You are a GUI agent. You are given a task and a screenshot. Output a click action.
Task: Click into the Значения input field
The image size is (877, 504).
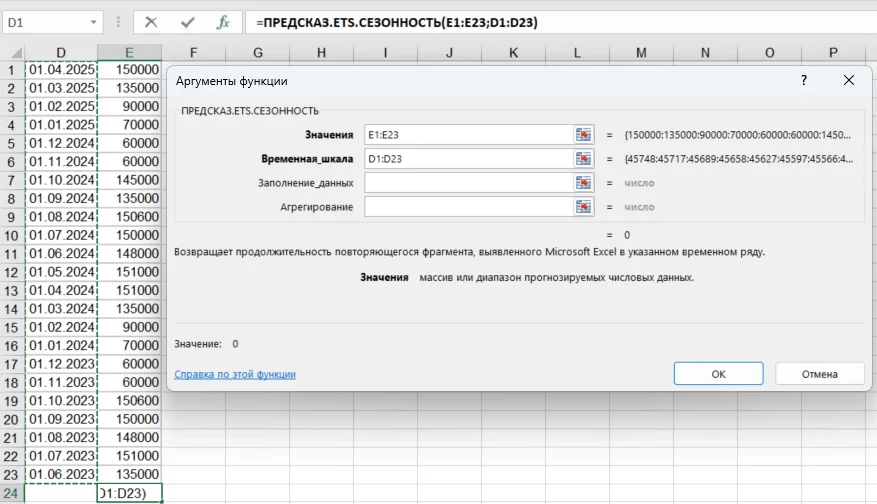coord(467,134)
